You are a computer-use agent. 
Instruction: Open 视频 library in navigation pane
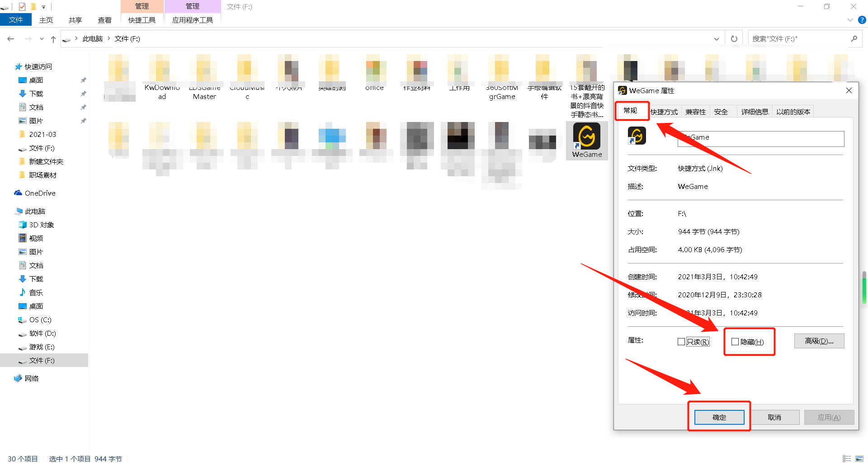[x=31, y=238]
